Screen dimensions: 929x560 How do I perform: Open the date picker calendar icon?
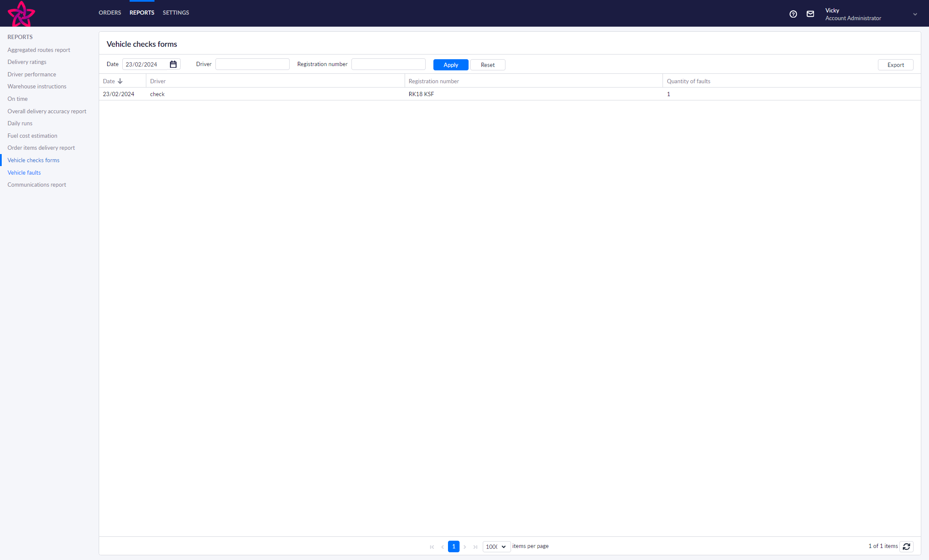pyautogui.click(x=173, y=64)
